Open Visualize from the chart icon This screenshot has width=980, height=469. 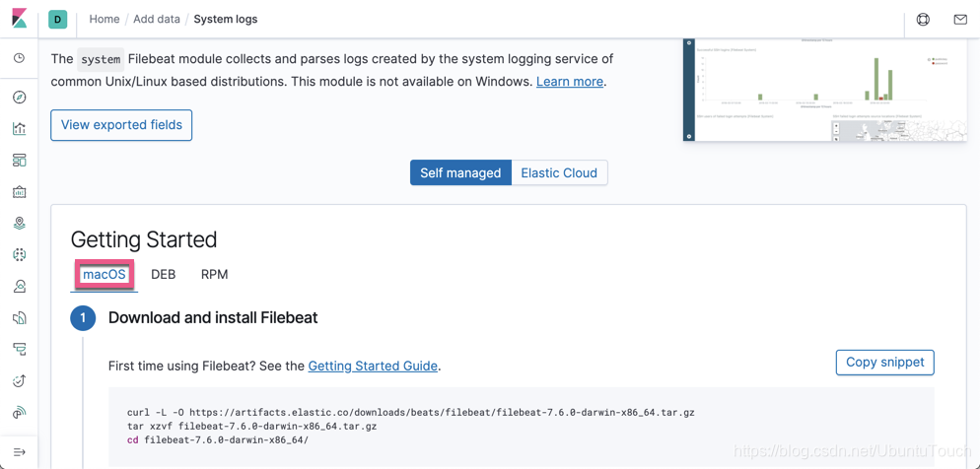[20, 129]
